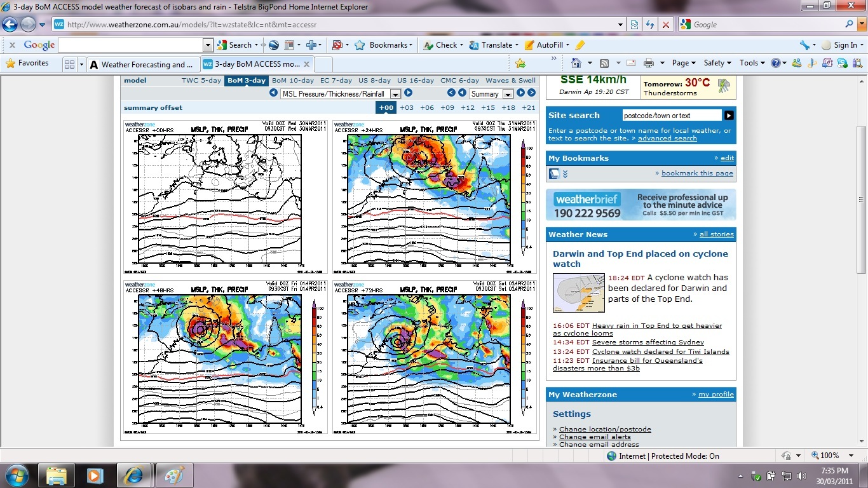Open the +48HRS forecast map thumbnail
This screenshot has width=868, height=488.
click(x=226, y=356)
